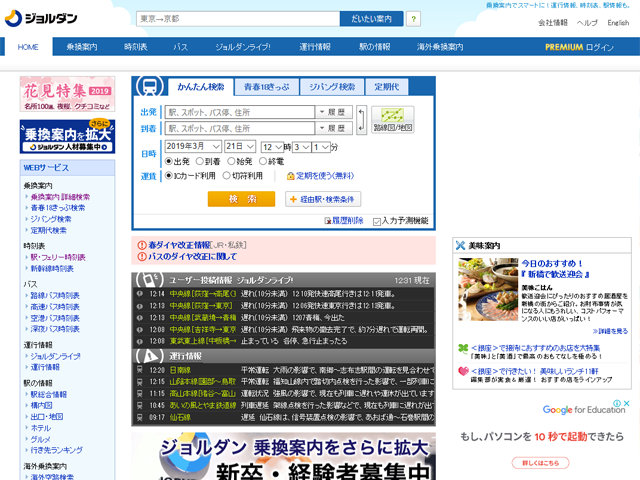The image size is (640, 480).
Task: Select the 到着 radio button
Action: [x=199, y=161]
